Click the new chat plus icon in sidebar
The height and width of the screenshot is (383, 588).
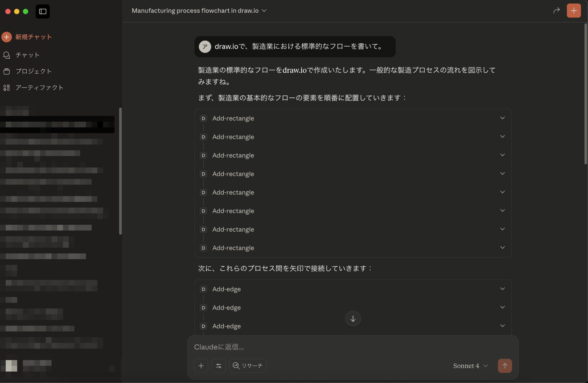pos(7,37)
